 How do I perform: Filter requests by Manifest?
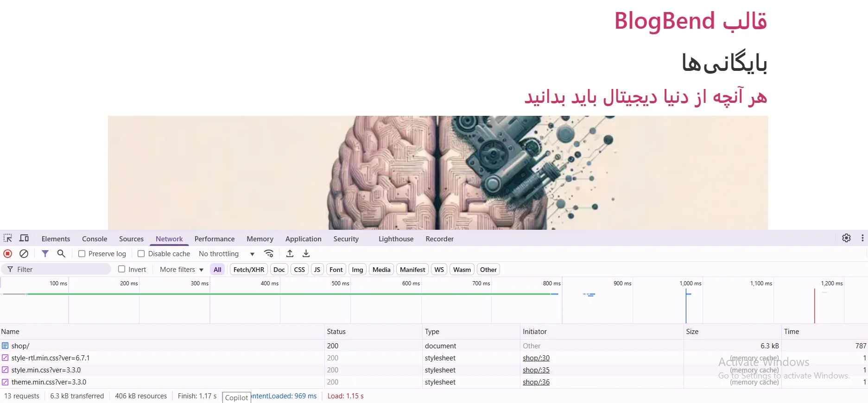tap(412, 270)
